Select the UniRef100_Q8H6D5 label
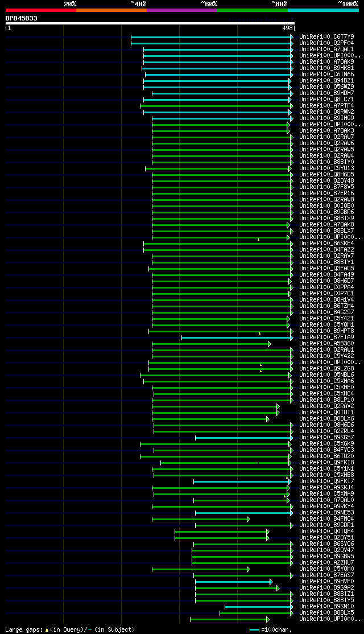The height and width of the screenshot is (634, 364). pos(327,174)
